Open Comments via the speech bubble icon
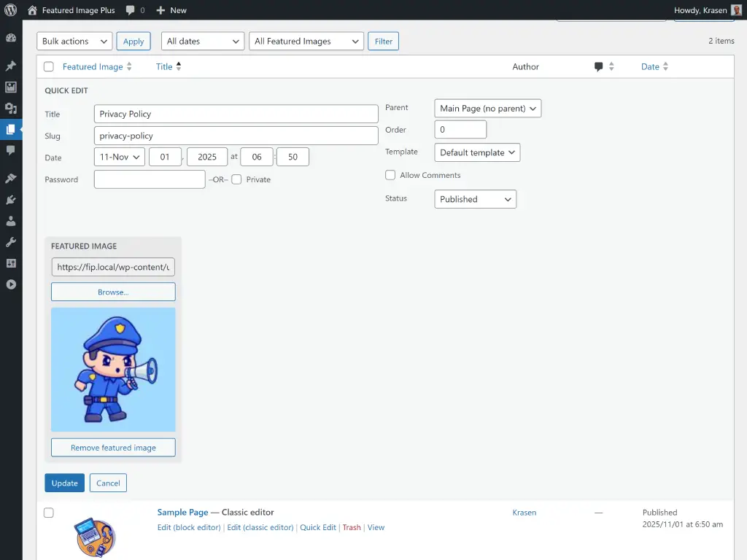 pyautogui.click(x=11, y=151)
